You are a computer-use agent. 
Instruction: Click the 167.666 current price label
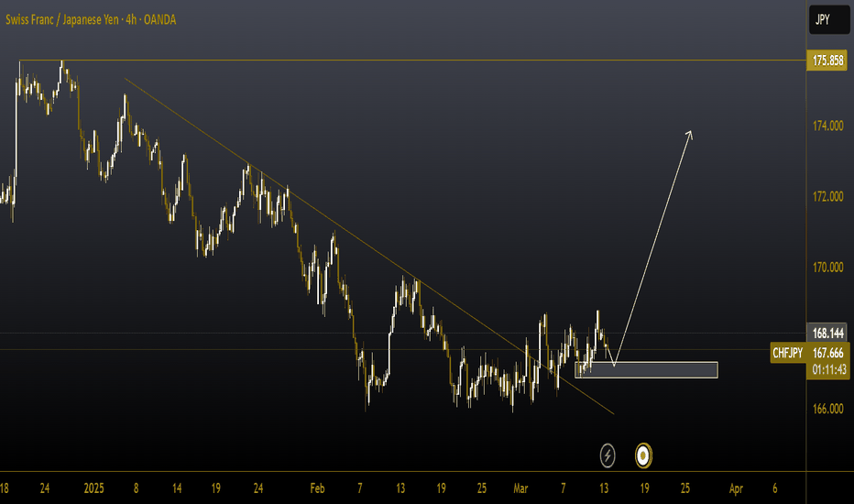click(x=827, y=353)
